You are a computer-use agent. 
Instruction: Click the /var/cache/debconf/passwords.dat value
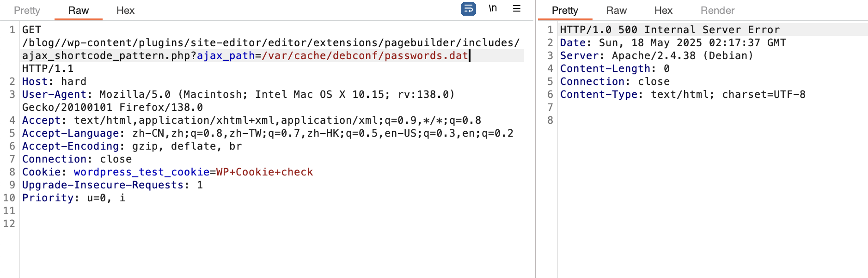coord(365,55)
